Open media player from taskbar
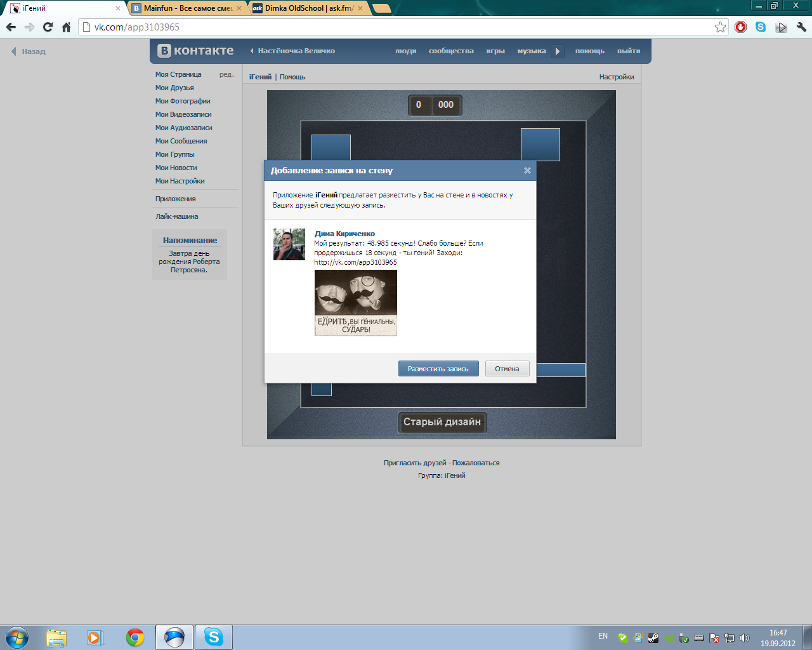This screenshot has height=650, width=812. coord(95,637)
